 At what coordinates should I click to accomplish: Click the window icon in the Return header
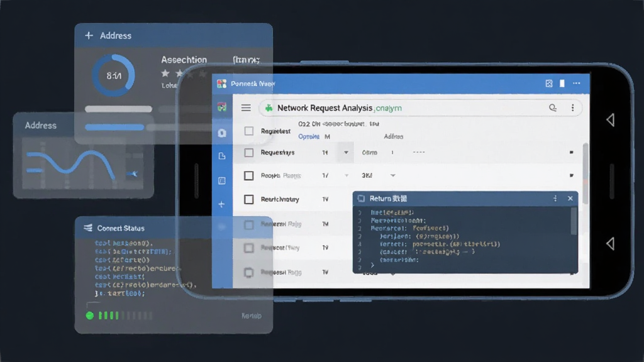(361, 199)
